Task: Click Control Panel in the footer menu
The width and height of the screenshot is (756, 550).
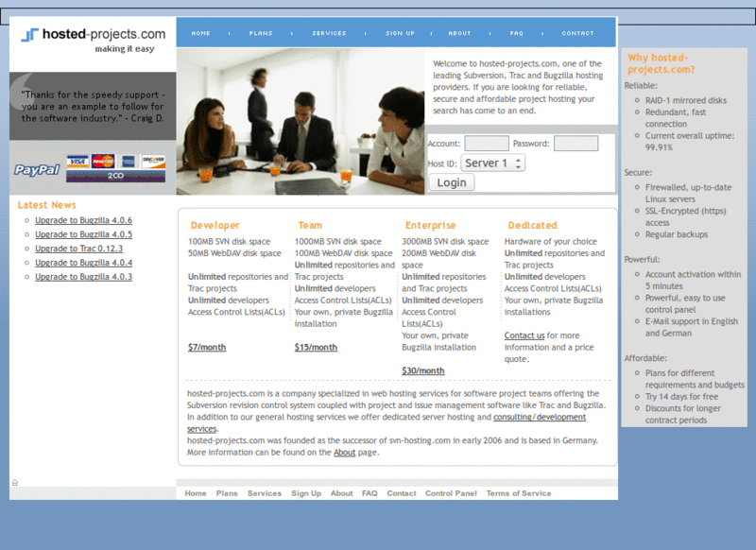Action: pyautogui.click(x=451, y=493)
